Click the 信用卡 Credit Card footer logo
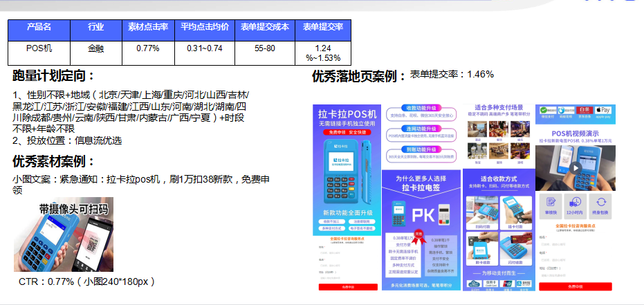The height and width of the screenshot is (305, 644). coord(491,284)
